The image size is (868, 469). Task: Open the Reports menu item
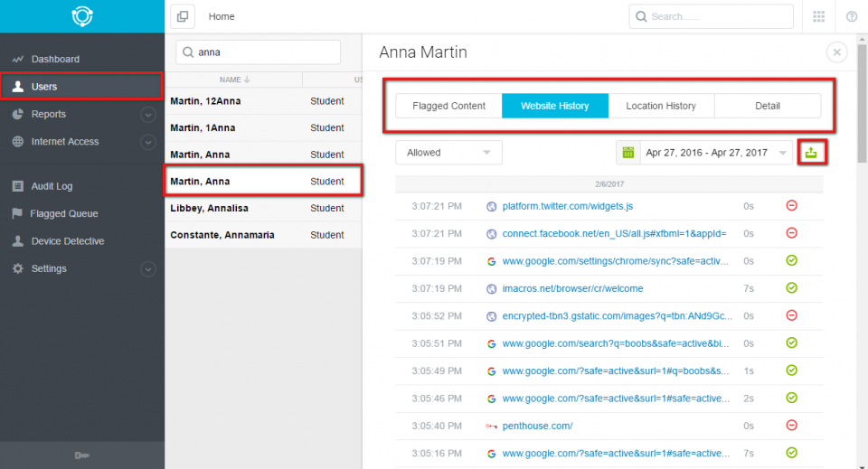(49, 114)
